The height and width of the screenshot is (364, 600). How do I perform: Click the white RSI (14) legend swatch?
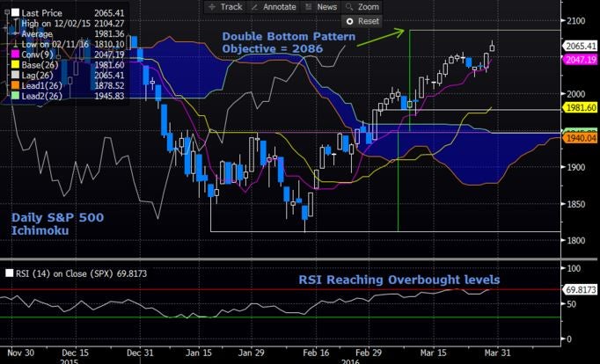pos(9,273)
